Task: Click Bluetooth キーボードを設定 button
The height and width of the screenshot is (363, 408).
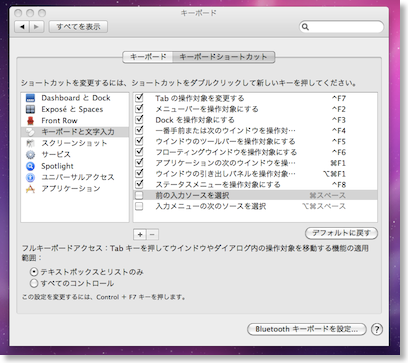Action: click(307, 329)
